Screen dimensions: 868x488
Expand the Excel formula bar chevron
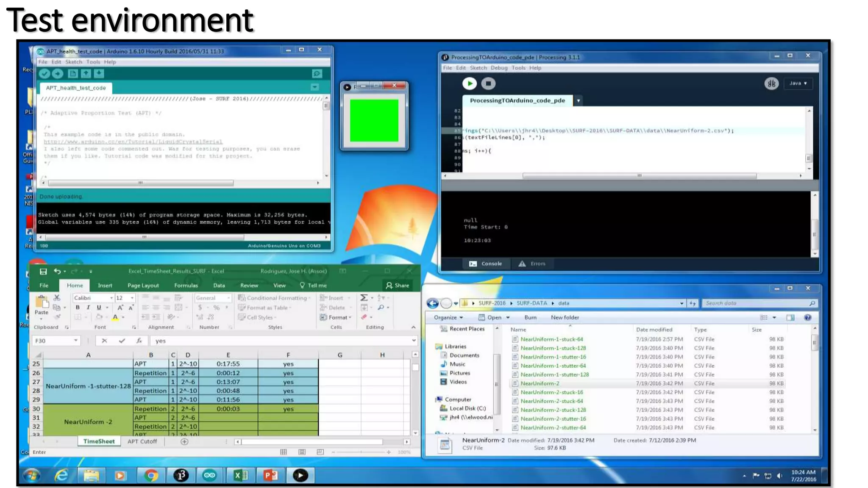click(414, 340)
